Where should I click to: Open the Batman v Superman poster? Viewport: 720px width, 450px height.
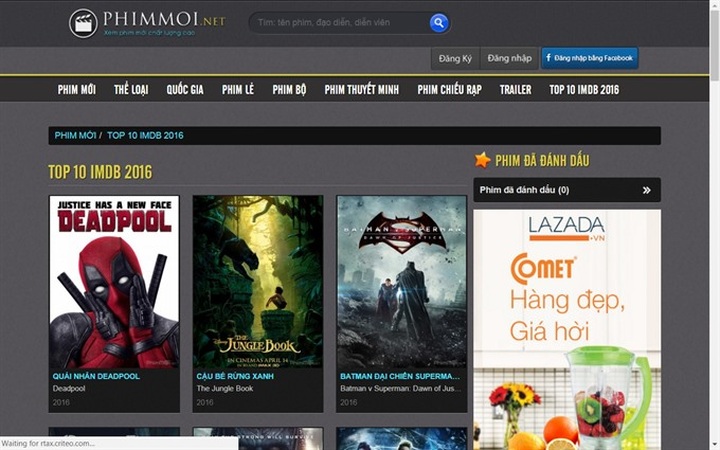pyautogui.click(x=402, y=282)
